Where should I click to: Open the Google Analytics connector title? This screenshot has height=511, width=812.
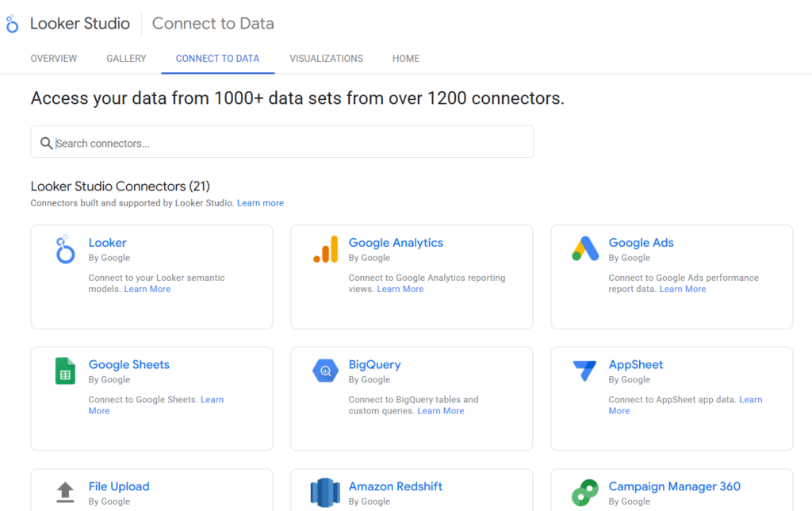(396, 243)
